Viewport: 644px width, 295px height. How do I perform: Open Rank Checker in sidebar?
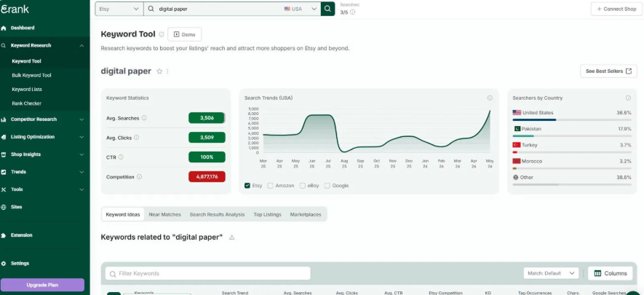pyautogui.click(x=26, y=103)
